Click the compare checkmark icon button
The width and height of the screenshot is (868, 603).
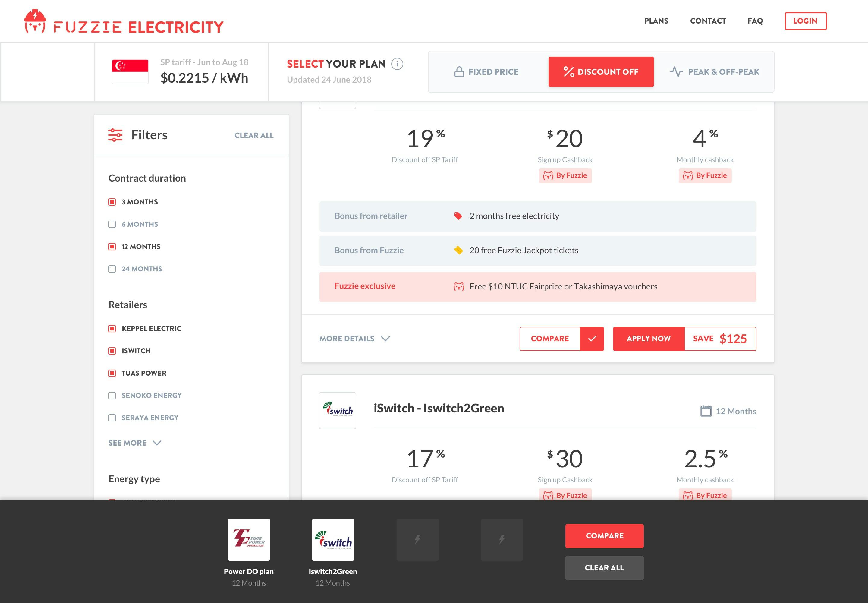coord(592,339)
